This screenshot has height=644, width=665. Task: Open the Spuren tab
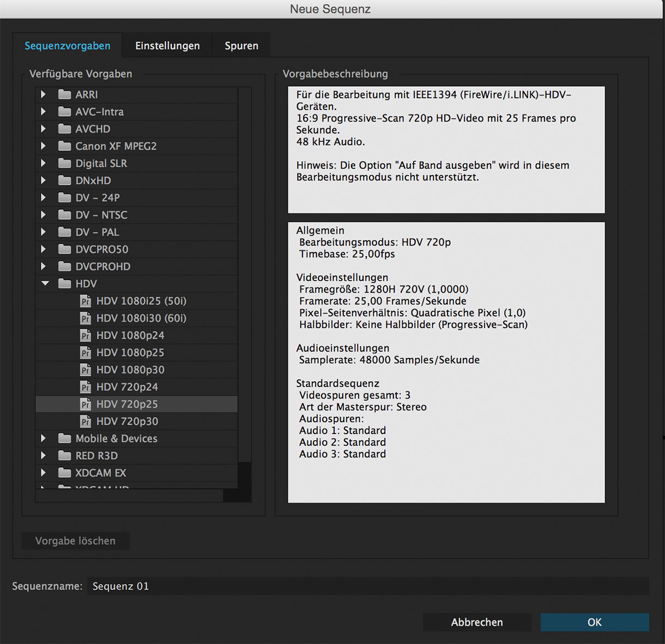[241, 46]
